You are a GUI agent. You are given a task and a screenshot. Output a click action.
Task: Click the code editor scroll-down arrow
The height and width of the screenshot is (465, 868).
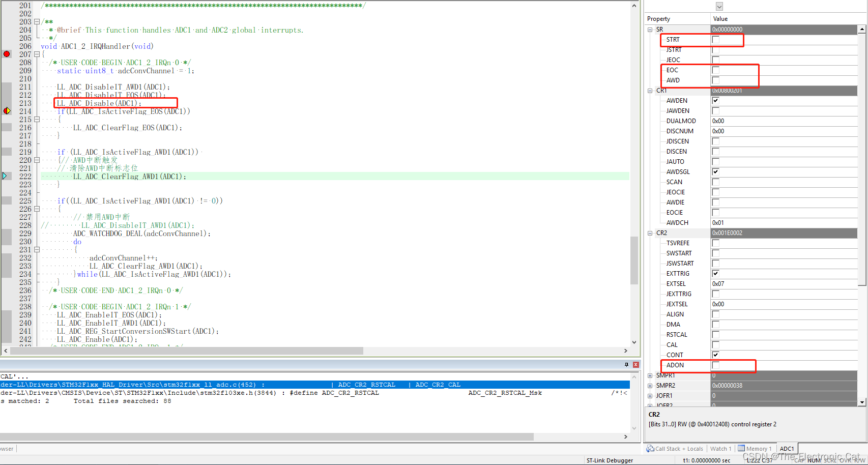point(634,342)
